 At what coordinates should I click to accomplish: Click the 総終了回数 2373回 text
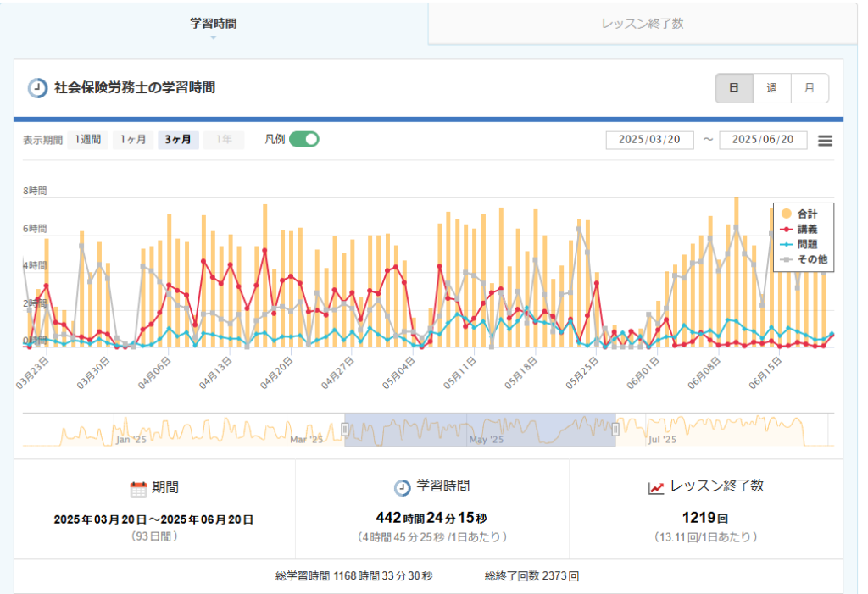click(532, 575)
